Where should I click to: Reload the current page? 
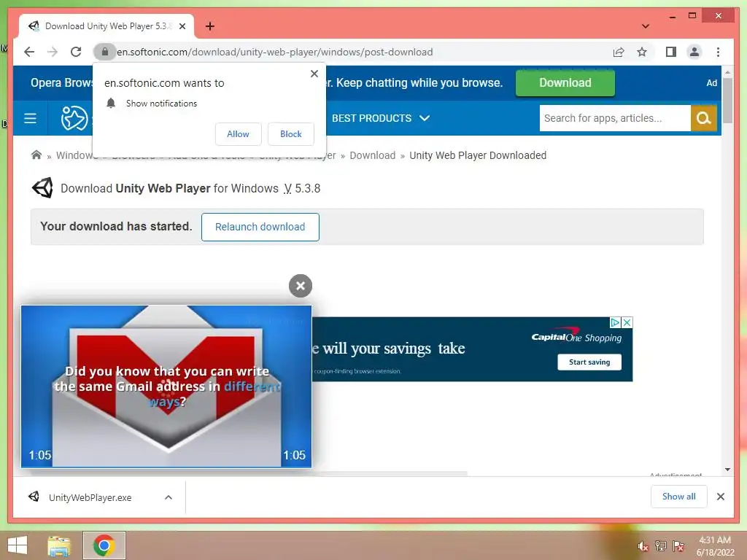click(x=76, y=52)
